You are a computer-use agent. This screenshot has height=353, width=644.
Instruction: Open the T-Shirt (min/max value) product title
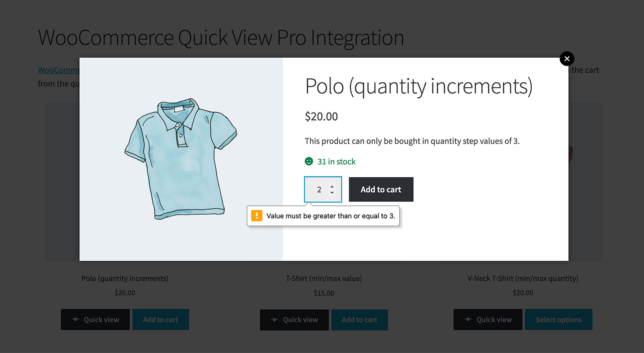click(324, 278)
